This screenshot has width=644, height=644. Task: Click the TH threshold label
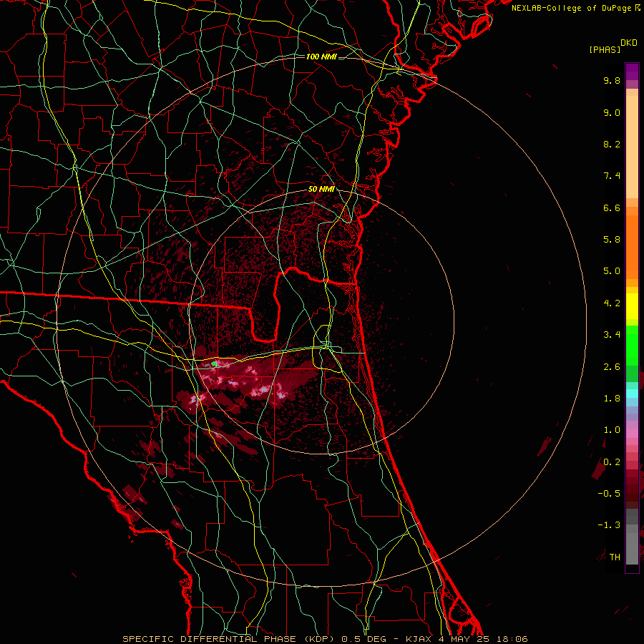point(615,557)
